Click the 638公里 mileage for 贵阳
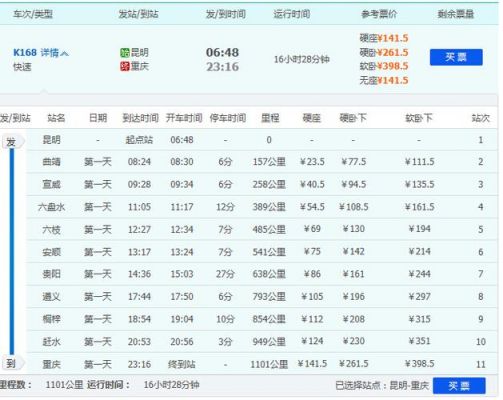The height and width of the screenshot is (400, 503). (269, 274)
